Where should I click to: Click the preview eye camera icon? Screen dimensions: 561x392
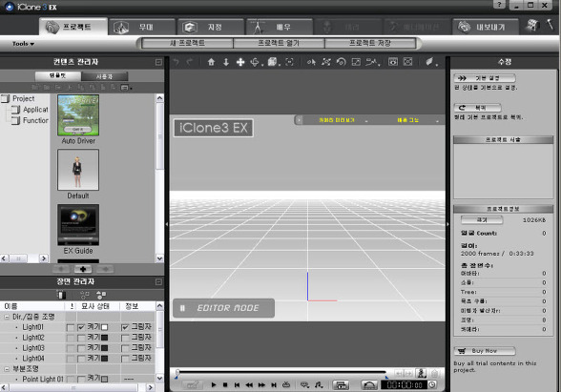click(x=393, y=62)
